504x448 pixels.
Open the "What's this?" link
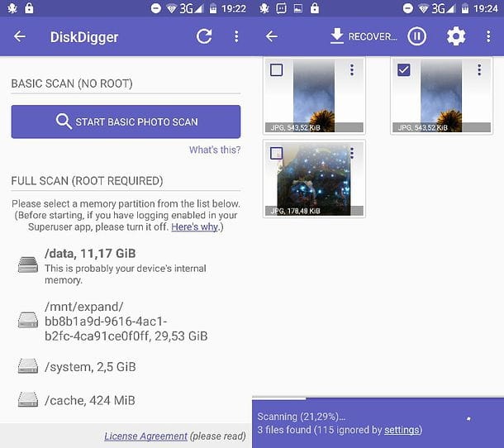coord(215,150)
